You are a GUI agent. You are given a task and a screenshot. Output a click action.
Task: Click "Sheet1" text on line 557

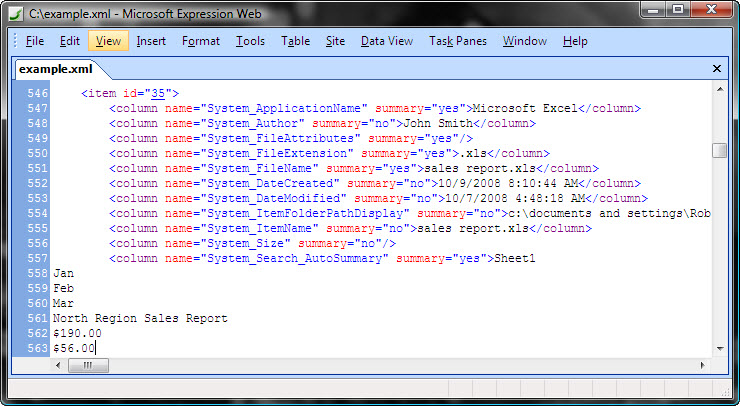(x=514, y=258)
